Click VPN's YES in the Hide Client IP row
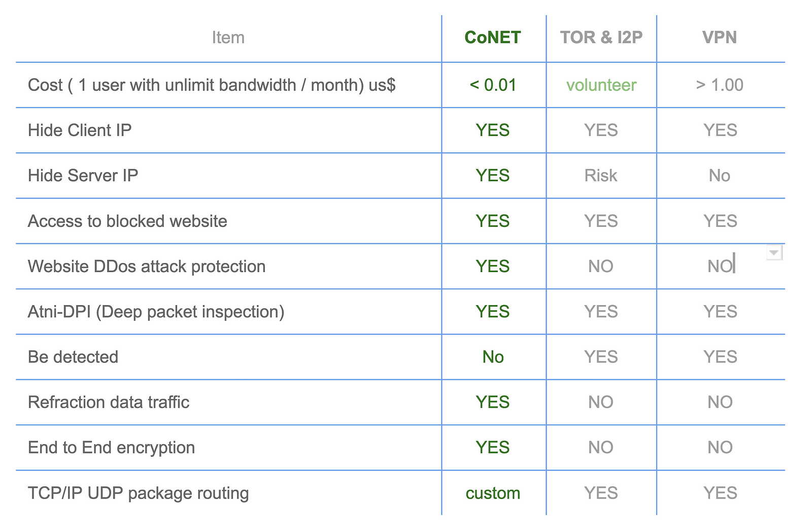 pyautogui.click(x=720, y=130)
